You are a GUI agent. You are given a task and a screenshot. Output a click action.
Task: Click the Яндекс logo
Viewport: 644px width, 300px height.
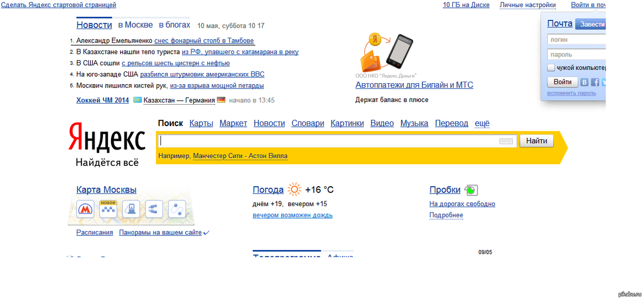107,138
